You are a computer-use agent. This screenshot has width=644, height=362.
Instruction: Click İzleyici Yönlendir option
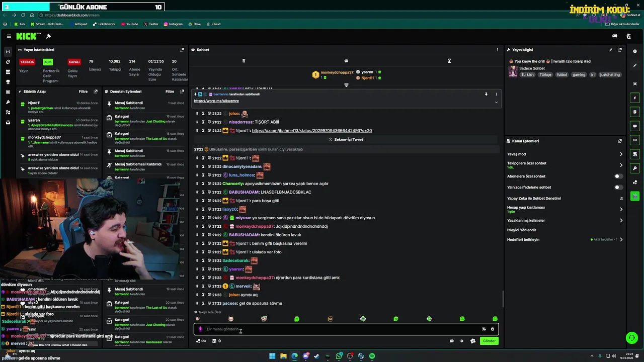[x=522, y=230]
